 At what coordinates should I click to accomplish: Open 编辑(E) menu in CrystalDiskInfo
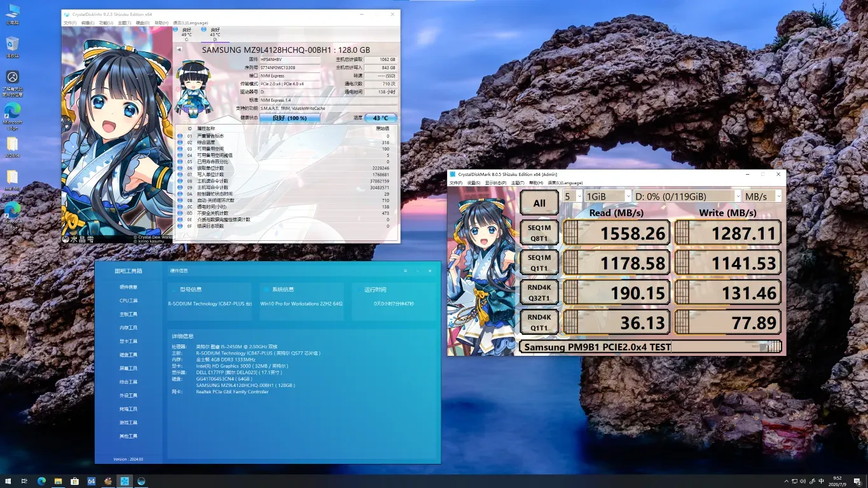point(88,23)
